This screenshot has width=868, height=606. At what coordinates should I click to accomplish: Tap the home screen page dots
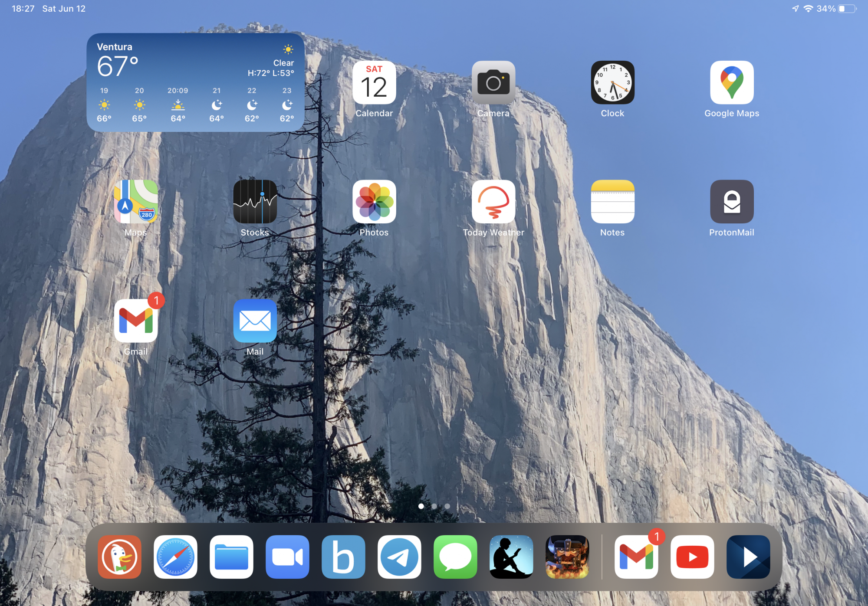434,506
